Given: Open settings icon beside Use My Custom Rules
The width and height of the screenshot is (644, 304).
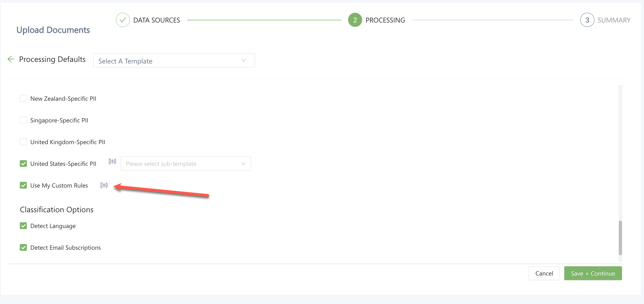Looking at the screenshot, I should [x=104, y=185].
